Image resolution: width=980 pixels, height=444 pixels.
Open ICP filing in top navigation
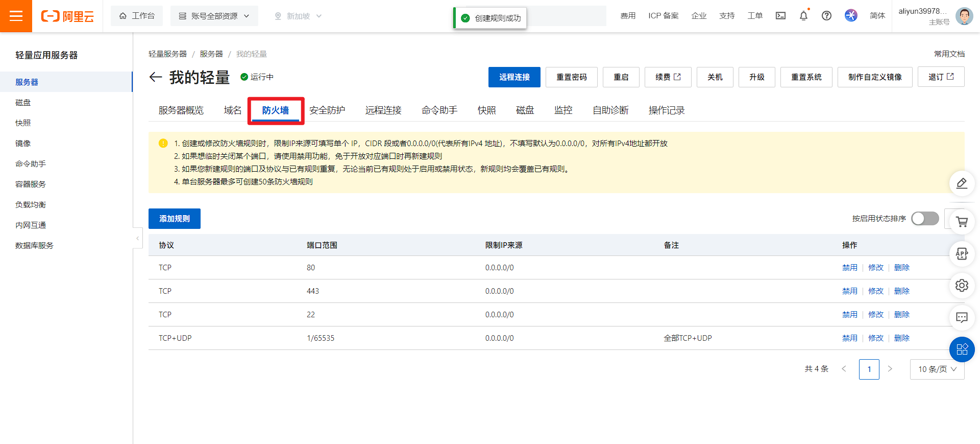(664, 16)
